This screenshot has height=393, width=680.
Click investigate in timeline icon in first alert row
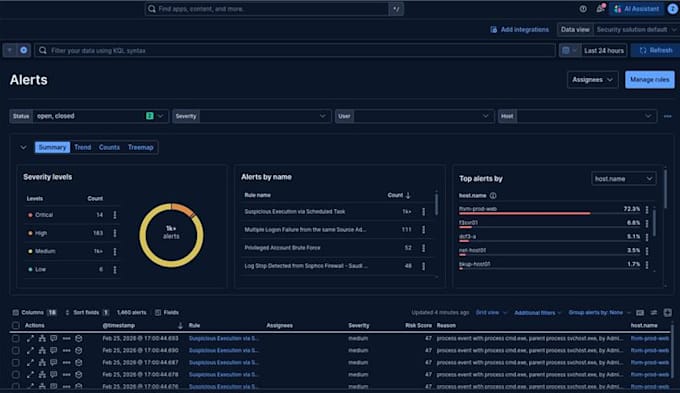[78, 338]
